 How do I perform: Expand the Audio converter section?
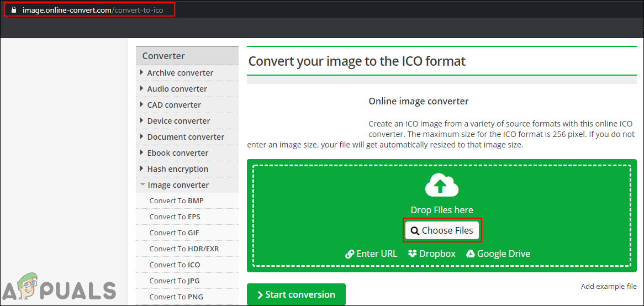pyautogui.click(x=177, y=89)
